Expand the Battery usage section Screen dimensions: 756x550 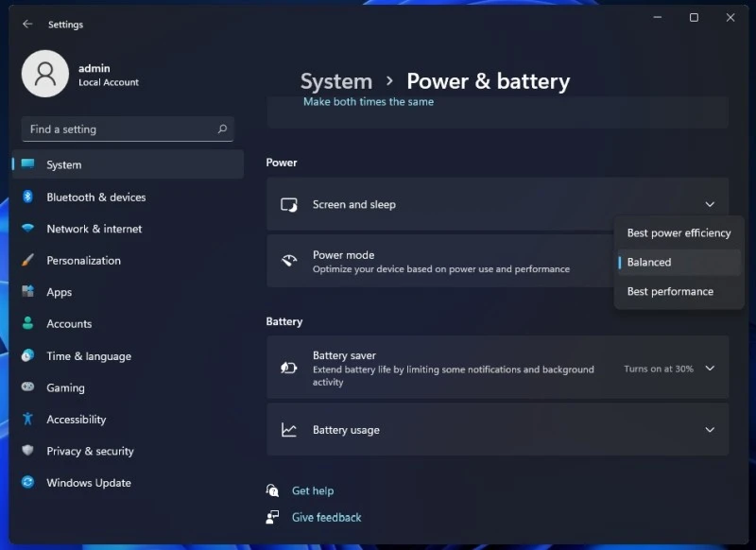click(x=709, y=430)
